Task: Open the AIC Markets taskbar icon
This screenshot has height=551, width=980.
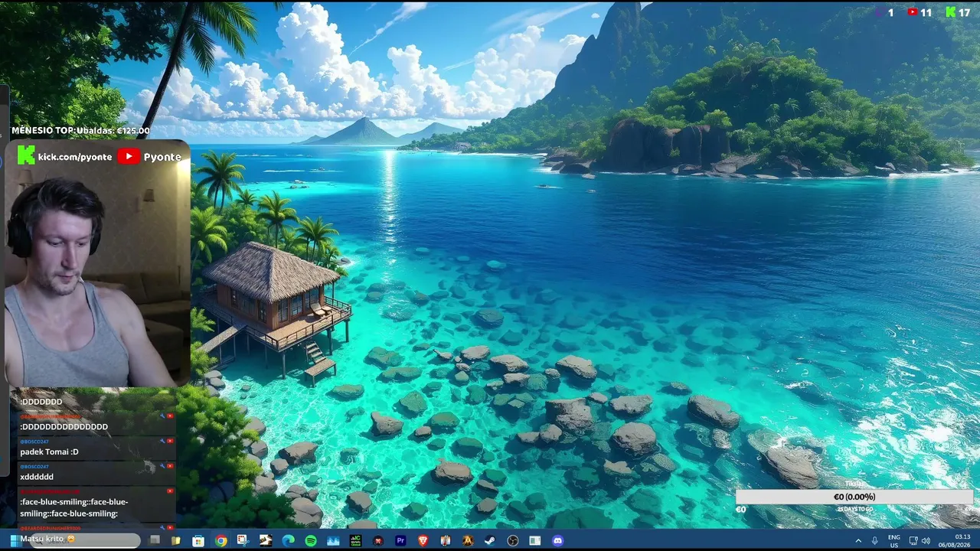Action: (x=355, y=540)
